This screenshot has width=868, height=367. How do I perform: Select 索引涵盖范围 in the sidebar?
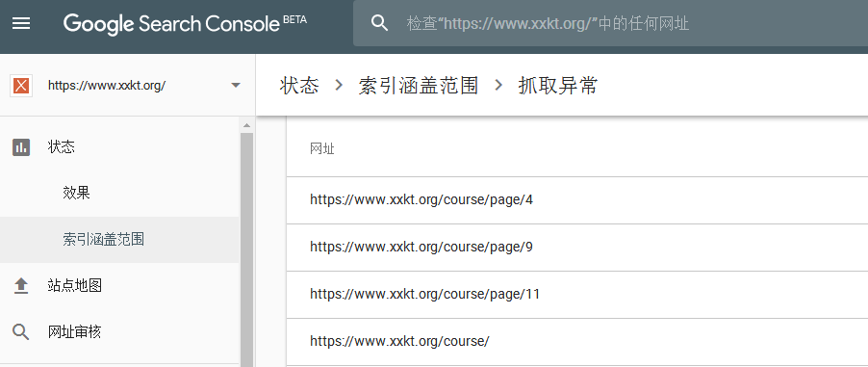pos(119,240)
